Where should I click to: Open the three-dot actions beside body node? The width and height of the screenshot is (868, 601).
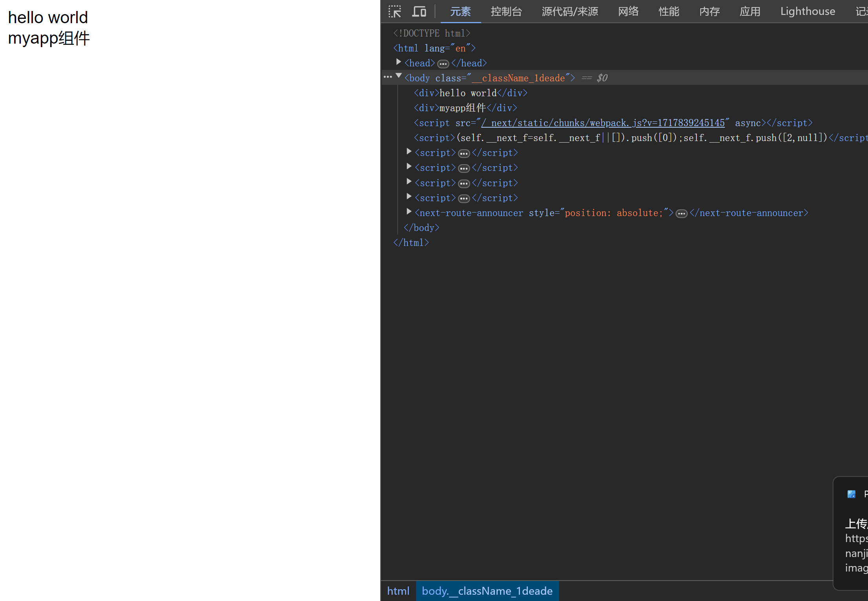point(388,77)
